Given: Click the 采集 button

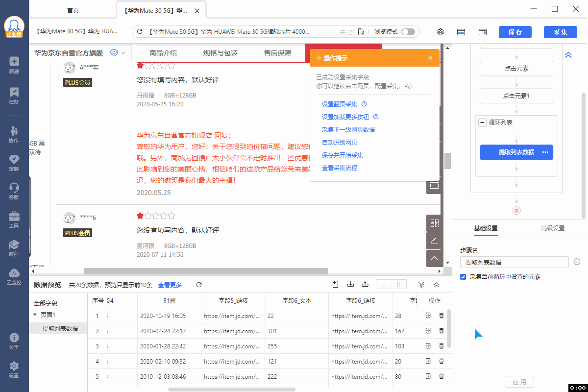Looking at the screenshot, I should 561,32.
